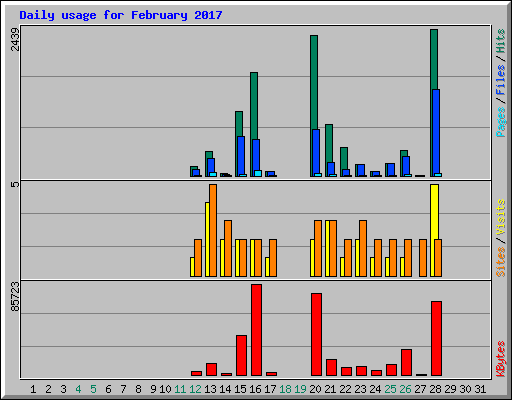The width and height of the screenshot is (512, 400).
Task: Click the red "KBytes" legend label
Action: pyautogui.click(x=501, y=359)
